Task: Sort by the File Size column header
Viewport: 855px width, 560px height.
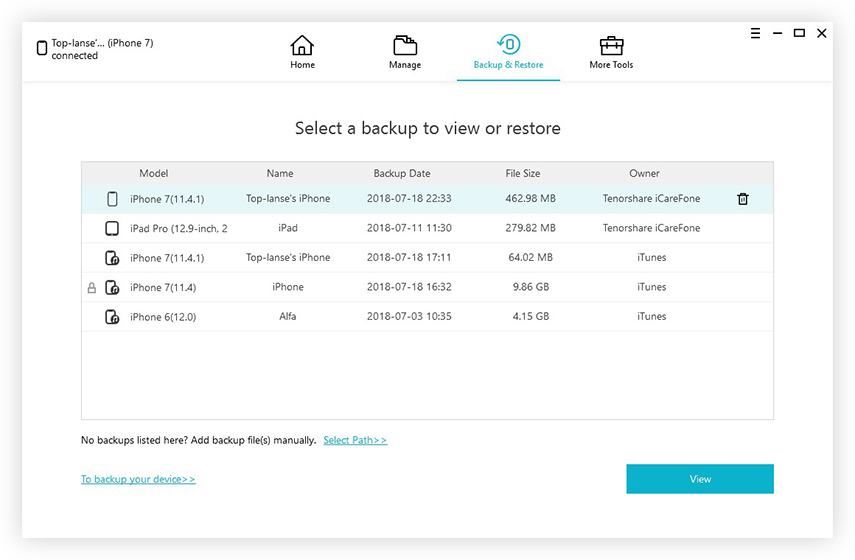Action: (x=522, y=173)
